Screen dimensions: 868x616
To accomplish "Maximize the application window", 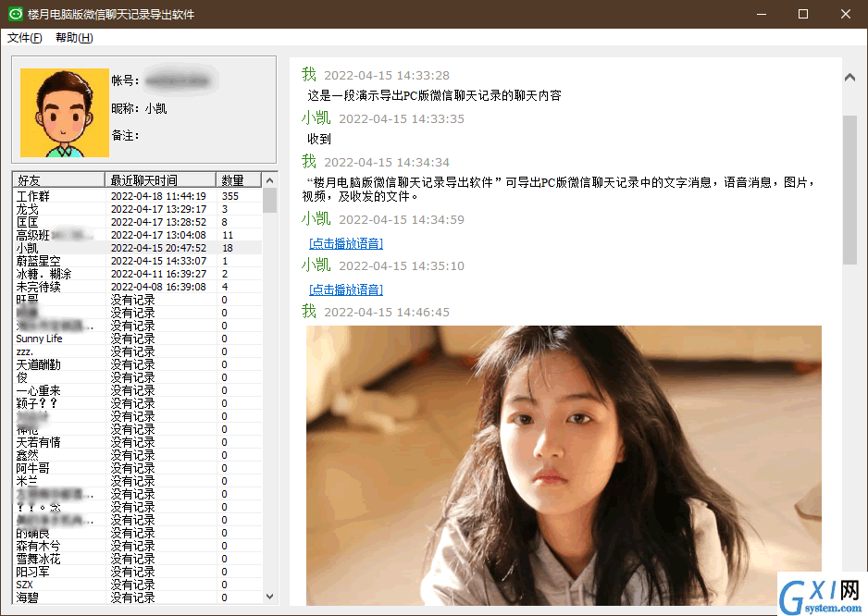I will click(803, 14).
